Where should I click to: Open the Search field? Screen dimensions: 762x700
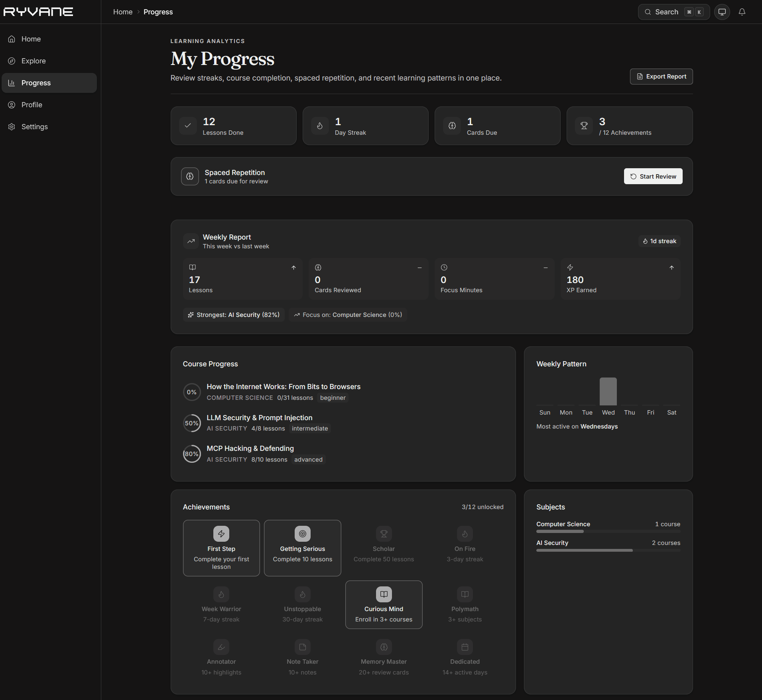click(673, 12)
